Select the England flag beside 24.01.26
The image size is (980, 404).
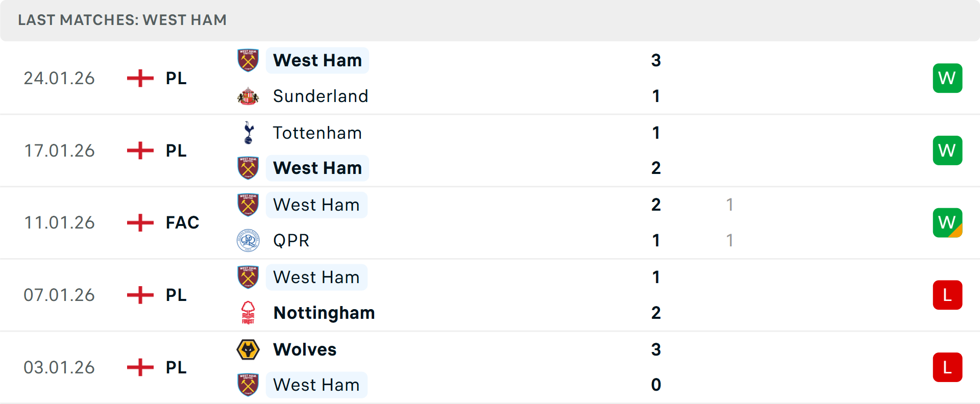(140, 78)
